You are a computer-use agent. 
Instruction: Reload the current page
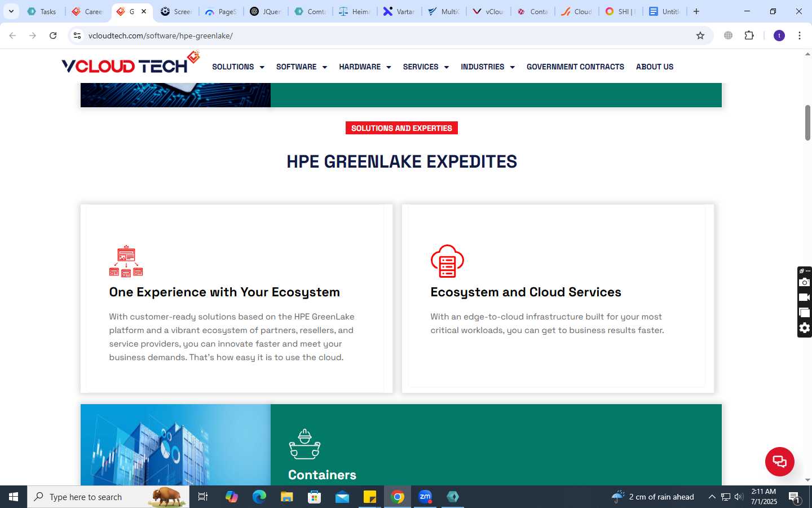[53, 36]
